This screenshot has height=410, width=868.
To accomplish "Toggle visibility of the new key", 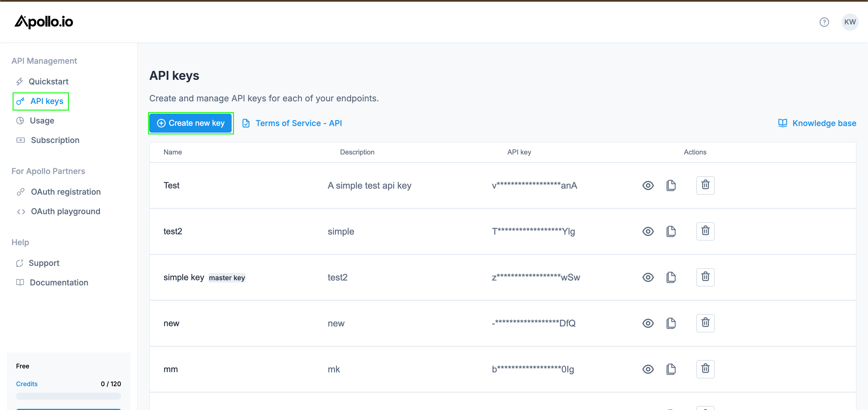I will (648, 323).
